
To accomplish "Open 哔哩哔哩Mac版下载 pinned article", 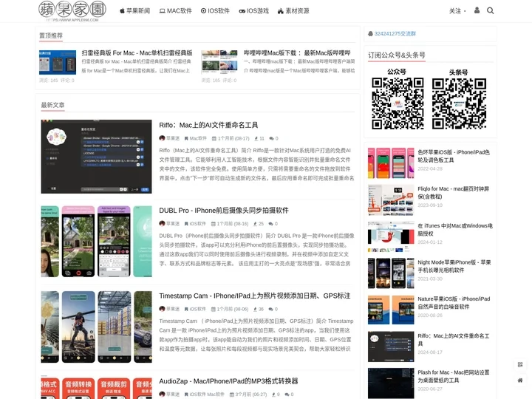I will pos(297,53).
